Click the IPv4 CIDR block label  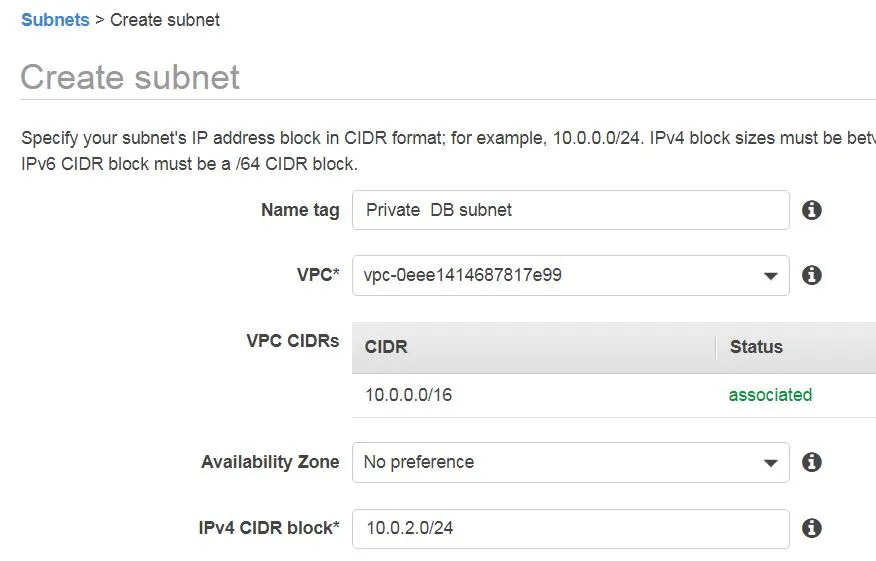click(x=269, y=528)
